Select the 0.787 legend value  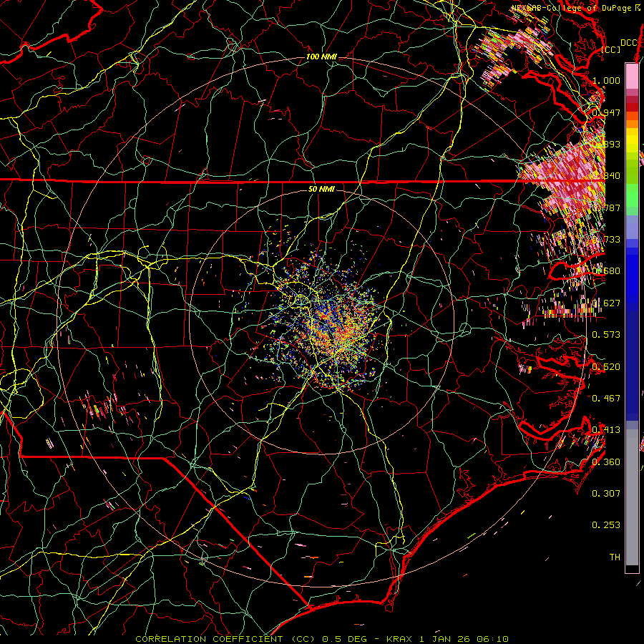pos(606,208)
